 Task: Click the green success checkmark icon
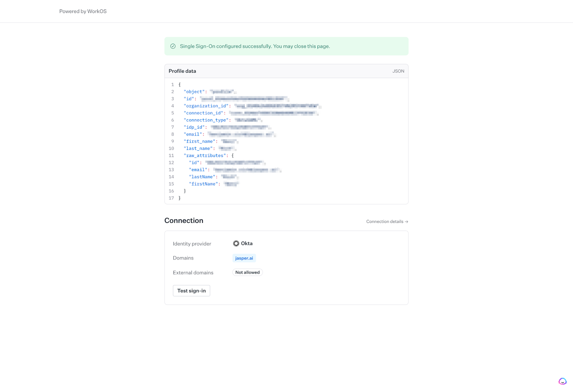173,46
